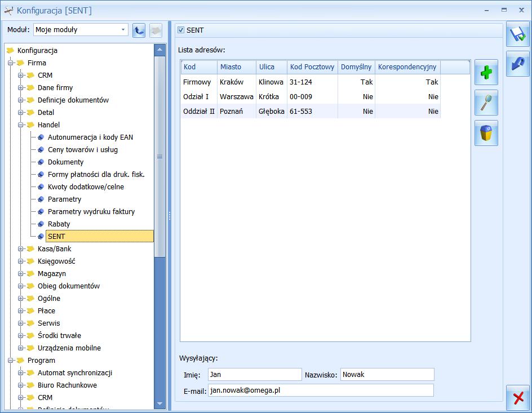532x413 pixels.
Task: Add a new address with green plus
Action: (486, 72)
